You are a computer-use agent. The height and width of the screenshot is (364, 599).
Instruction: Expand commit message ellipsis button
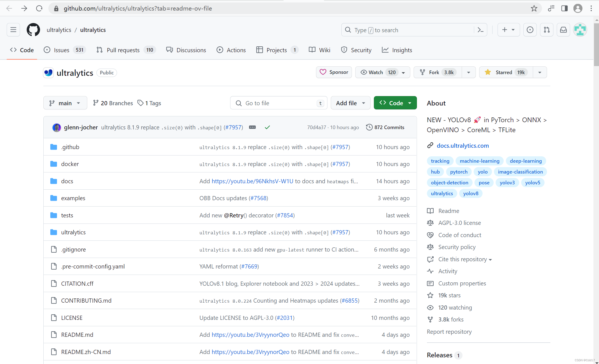(x=252, y=127)
